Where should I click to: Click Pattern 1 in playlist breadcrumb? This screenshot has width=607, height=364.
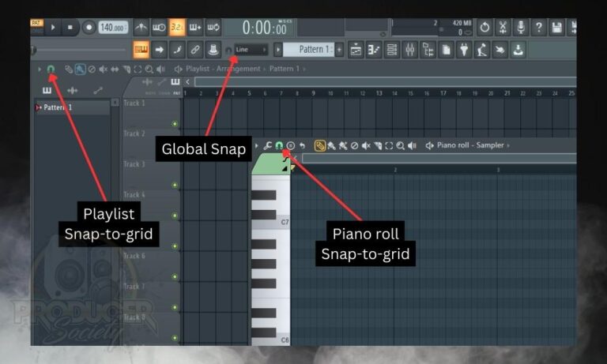pos(285,69)
